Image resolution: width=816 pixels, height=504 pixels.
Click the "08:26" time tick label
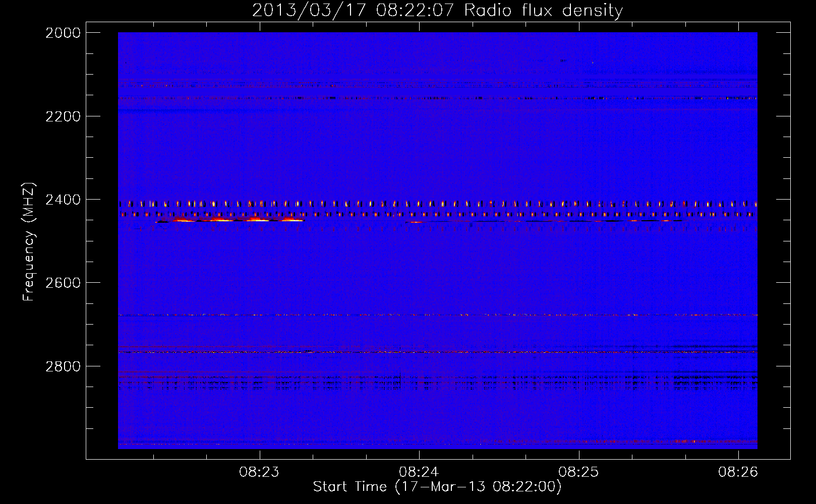coord(738,472)
